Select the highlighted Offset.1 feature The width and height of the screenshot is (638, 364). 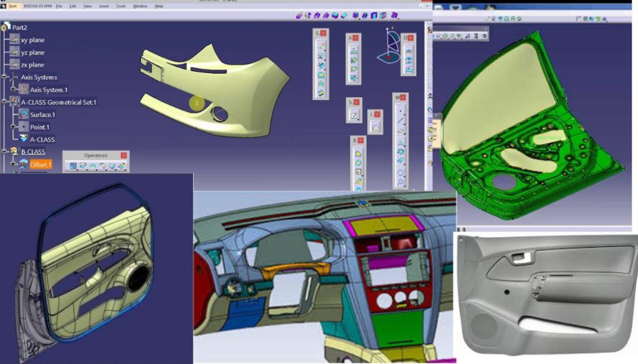point(40,164)
